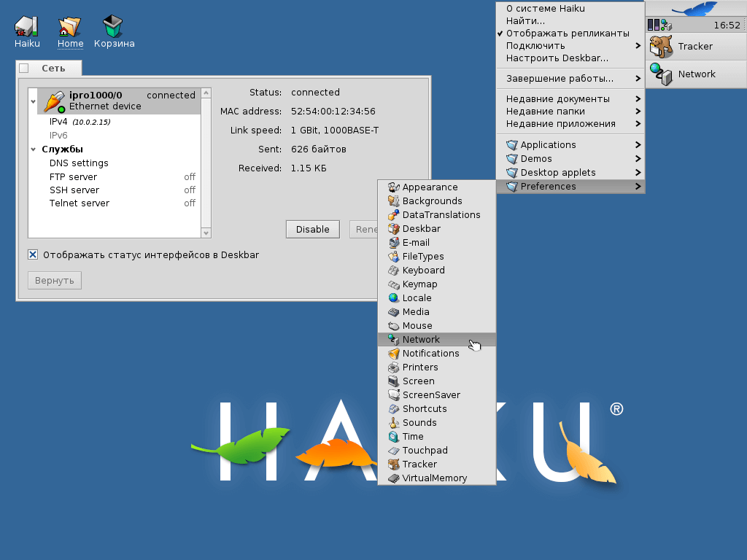Screen dimensions: 747x560
Task: Click the Shortcuts preferences icon
Action: 393,408
